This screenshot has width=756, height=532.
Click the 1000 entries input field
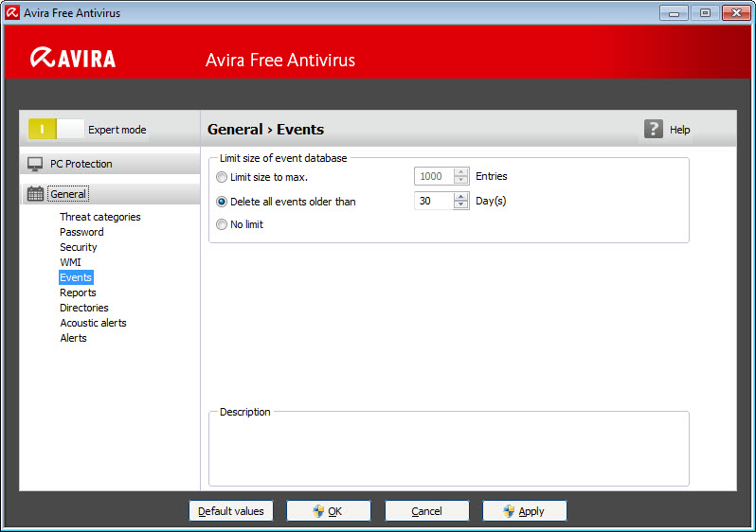434,176
